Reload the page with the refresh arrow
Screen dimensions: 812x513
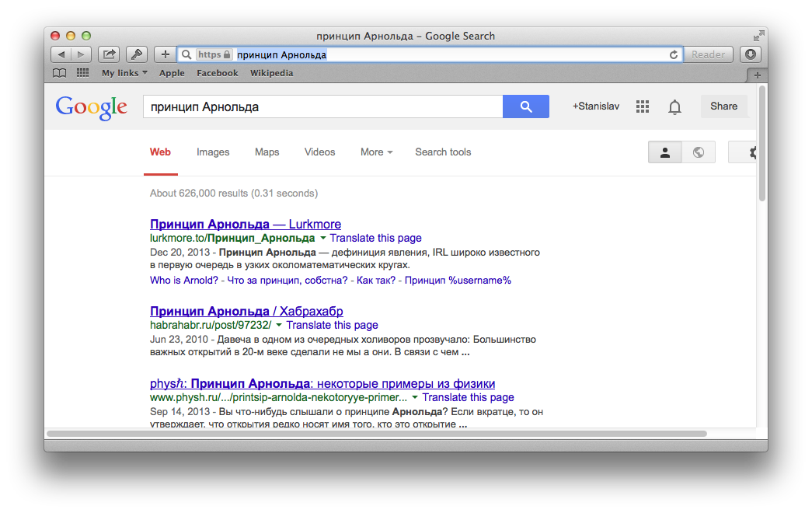pos(673,54)
